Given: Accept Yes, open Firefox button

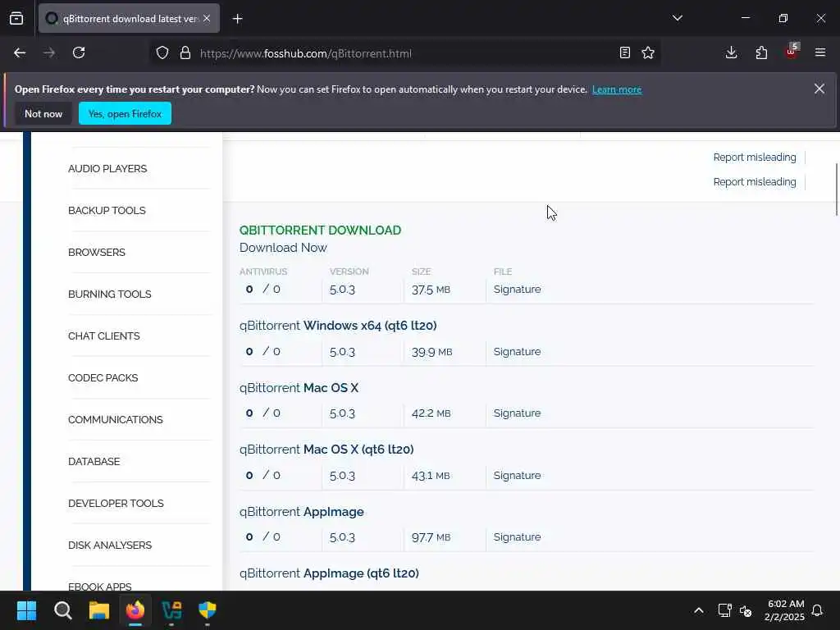Looking at the screenshot, I should point(125,113).
